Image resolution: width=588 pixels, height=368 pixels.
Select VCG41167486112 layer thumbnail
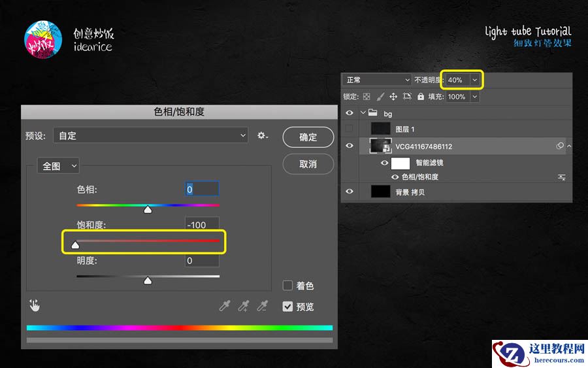(x=381, y=146)
